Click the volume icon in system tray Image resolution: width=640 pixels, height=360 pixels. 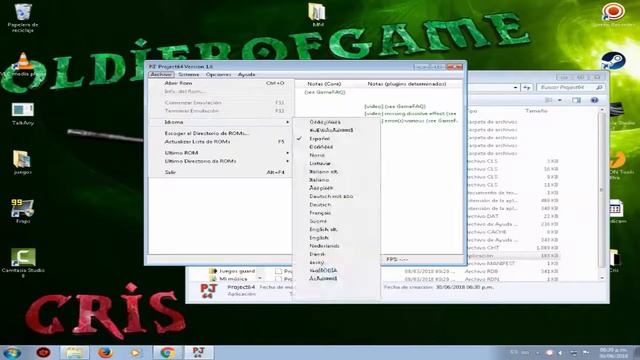(x=560, y=353)
